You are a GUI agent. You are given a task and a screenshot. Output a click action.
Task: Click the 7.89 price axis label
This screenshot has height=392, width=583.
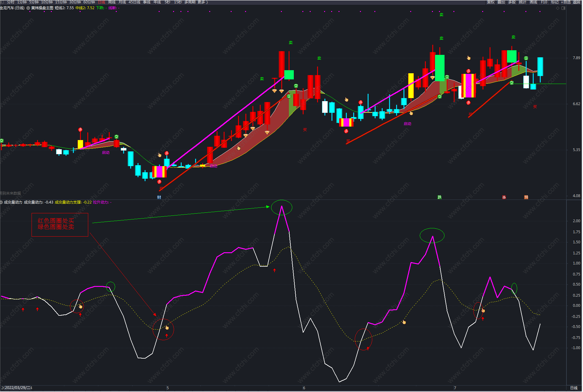coord(576,58)
